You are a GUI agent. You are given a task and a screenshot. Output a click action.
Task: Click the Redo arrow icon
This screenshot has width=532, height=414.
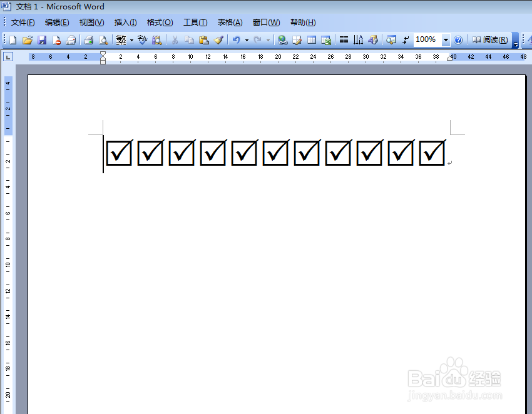point(258,40)
